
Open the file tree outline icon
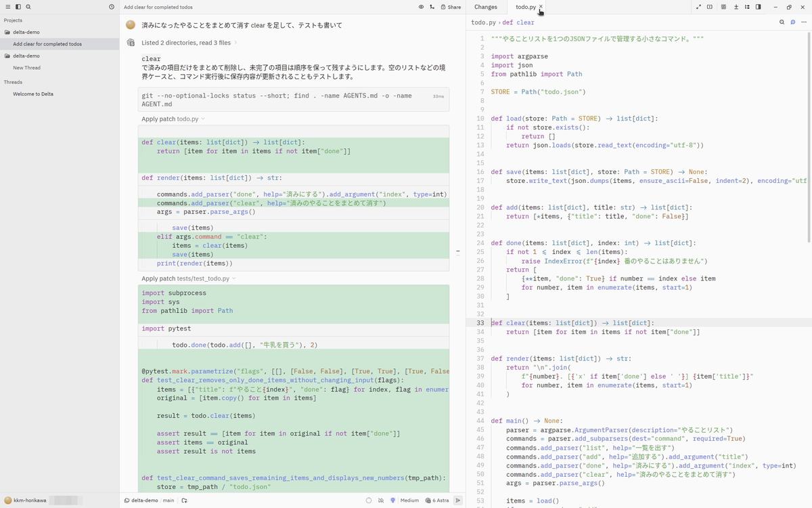(747, 7)
